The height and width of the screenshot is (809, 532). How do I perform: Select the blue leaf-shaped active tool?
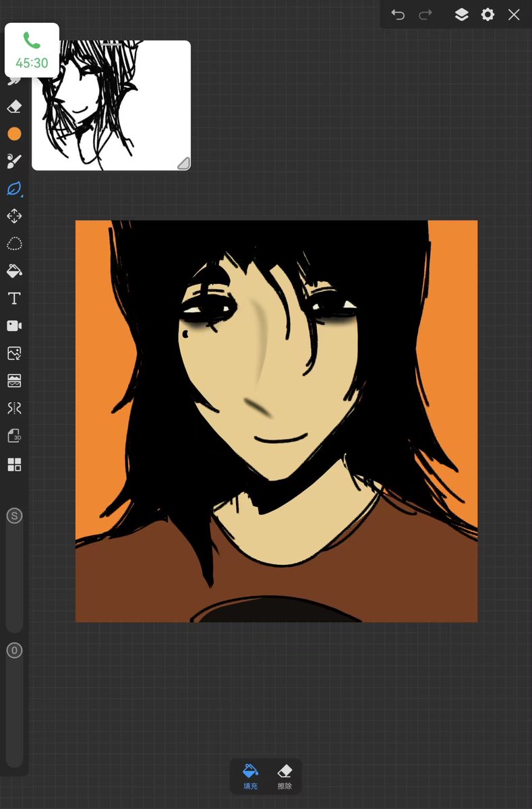click(14, 189)
